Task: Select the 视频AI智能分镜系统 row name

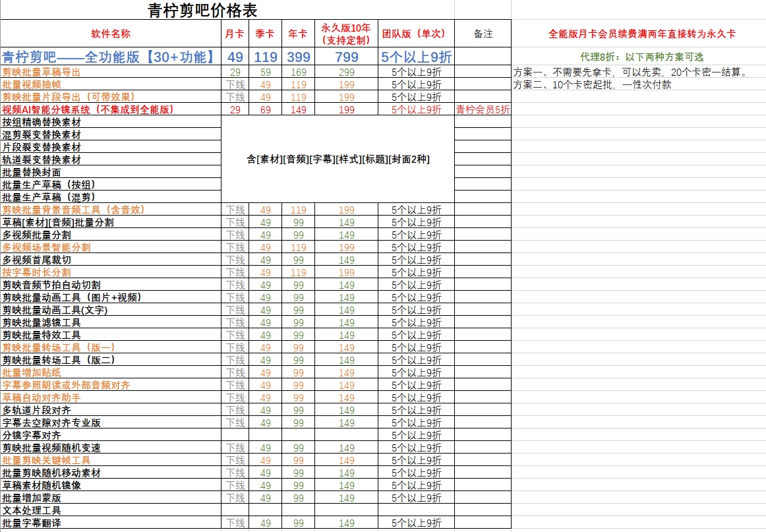Action: point(111,109)
